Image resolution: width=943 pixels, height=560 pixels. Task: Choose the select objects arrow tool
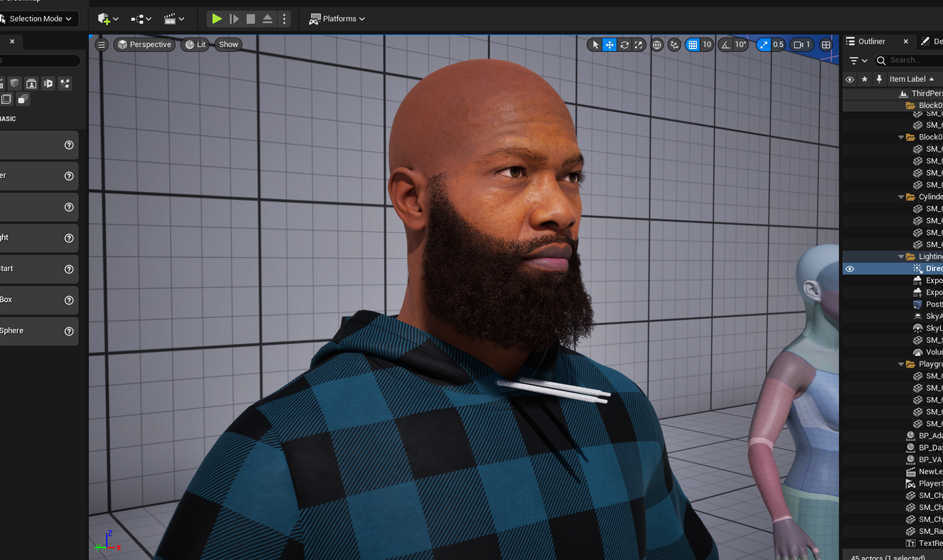(x=595, y=45)
